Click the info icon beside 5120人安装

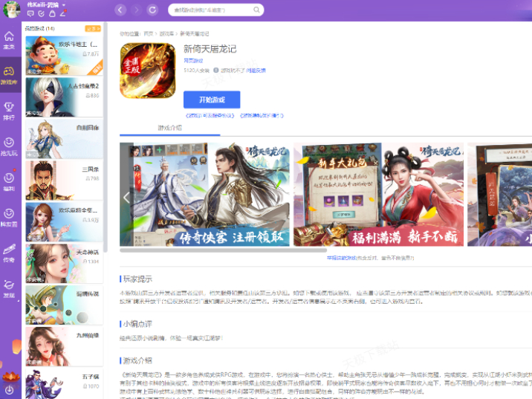tap(215, 71)
